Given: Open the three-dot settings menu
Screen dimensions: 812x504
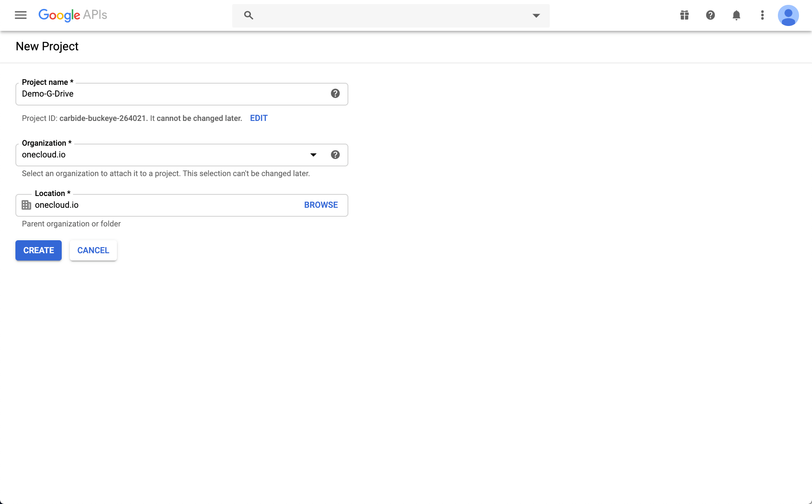Looking at the screenshot, I should [x=762, y=15].
